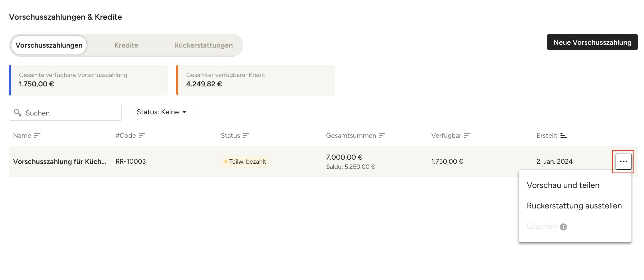Focus the Suchen search field
The image size is (644, 280).
(71, 113)
